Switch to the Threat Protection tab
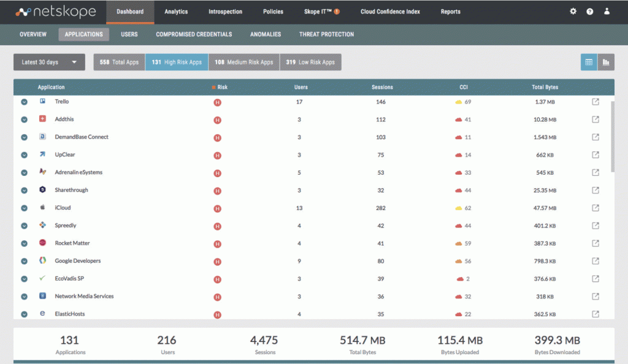 (326, 34)
